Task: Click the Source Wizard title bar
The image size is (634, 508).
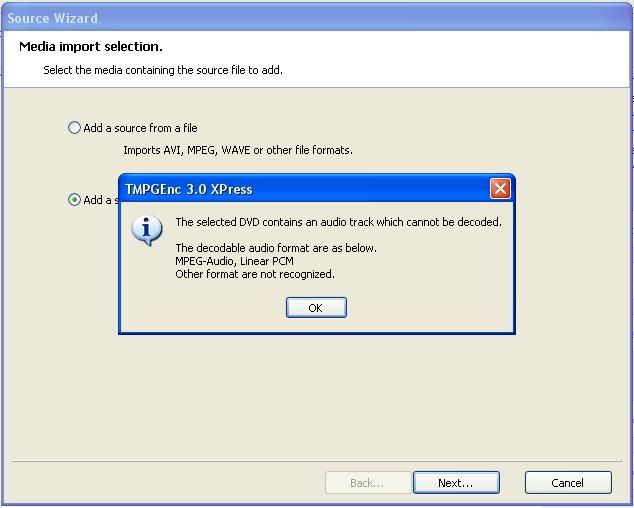Action: [x=317, y=18]
